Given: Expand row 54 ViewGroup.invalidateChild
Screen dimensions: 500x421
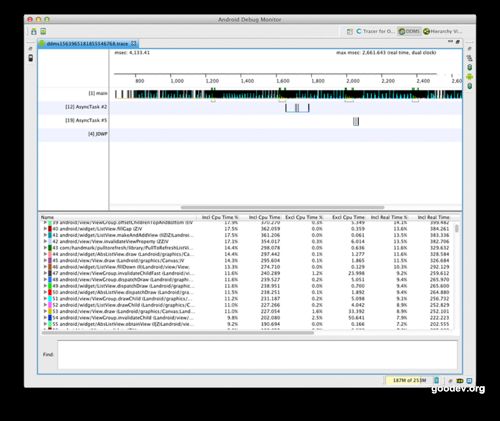Looking at the screenshot, I should (x=45, y=318).
